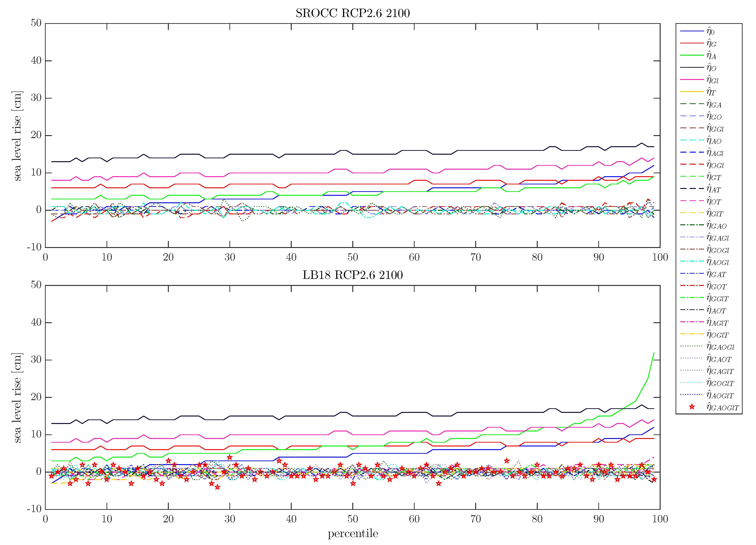Select the magenta ηGl legend entry
The height and width of the screenshot is (545, 756).
coord(692,80)
